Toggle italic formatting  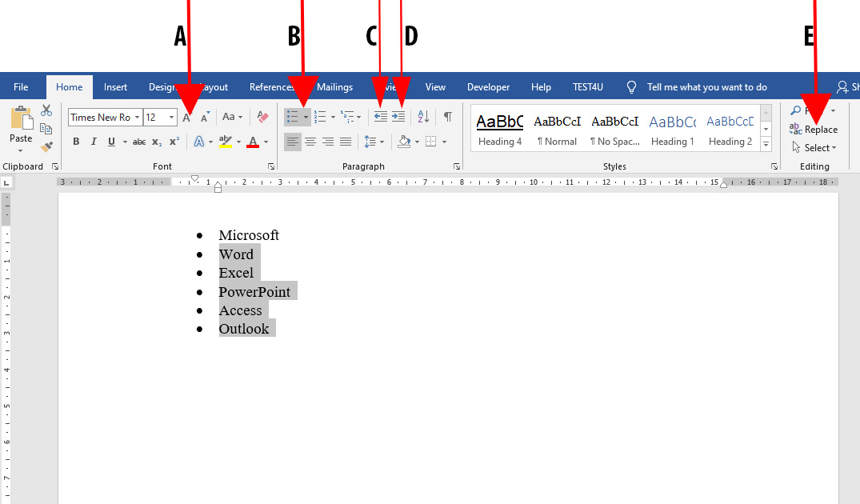[x=94, y=142]
